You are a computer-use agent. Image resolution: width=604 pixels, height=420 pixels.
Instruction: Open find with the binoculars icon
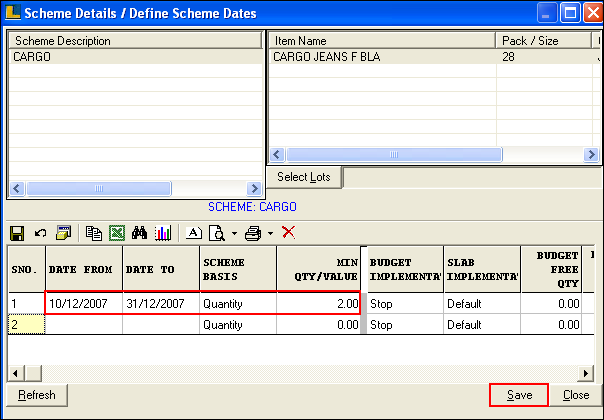[x=139, y=233]
